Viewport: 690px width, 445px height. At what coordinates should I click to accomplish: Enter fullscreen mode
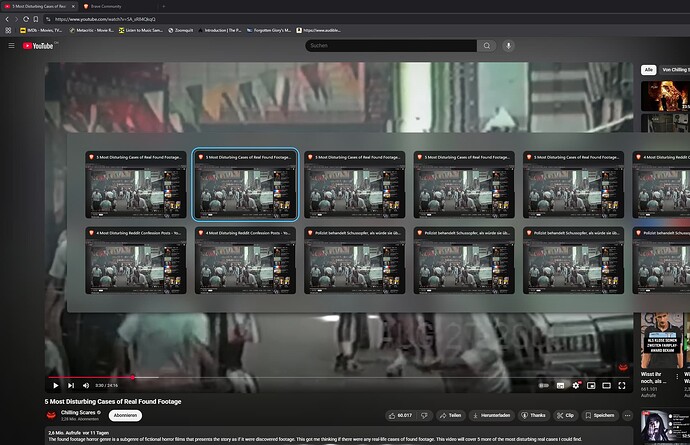pyautogui.click(x=622, y=386)
